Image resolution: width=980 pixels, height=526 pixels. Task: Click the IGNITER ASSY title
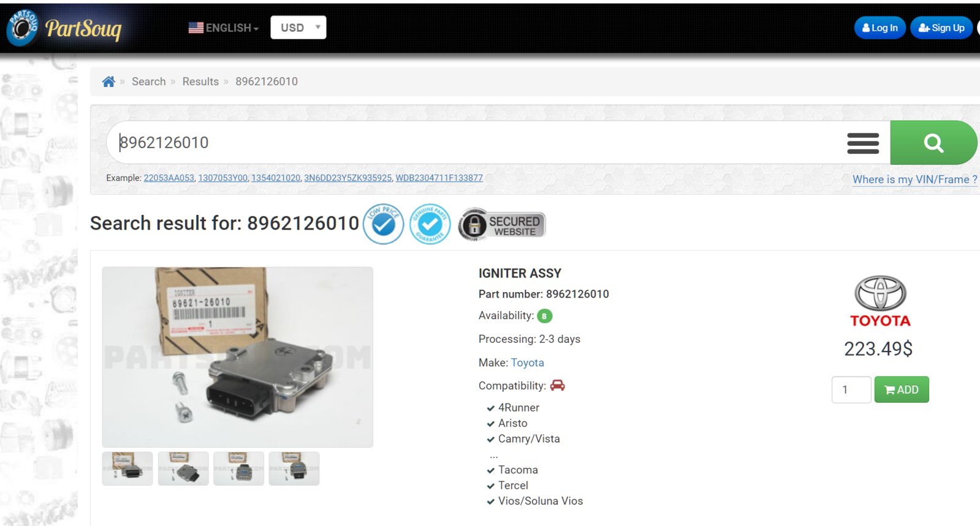pyautogui.click(x=520, y=273)
